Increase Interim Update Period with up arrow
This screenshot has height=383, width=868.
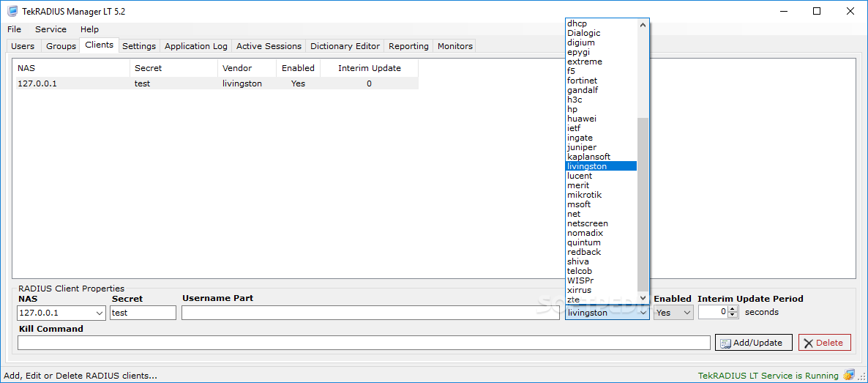coord(733,309)
